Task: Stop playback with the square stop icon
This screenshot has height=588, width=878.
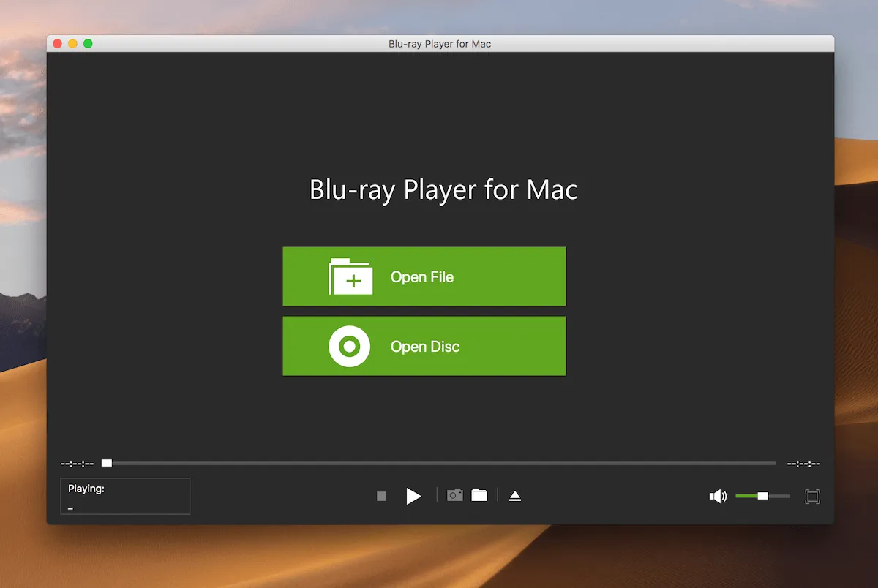Action: click(380, 495)
